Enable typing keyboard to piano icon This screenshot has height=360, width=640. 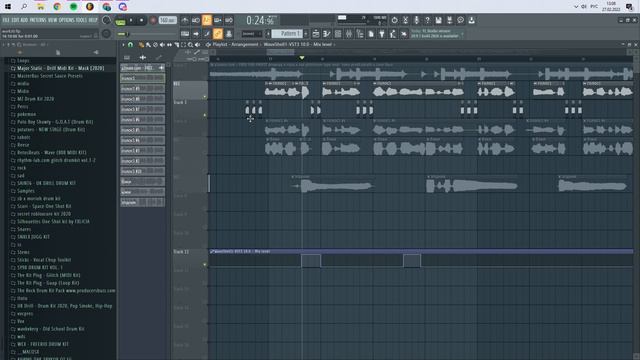pos(185,34)
